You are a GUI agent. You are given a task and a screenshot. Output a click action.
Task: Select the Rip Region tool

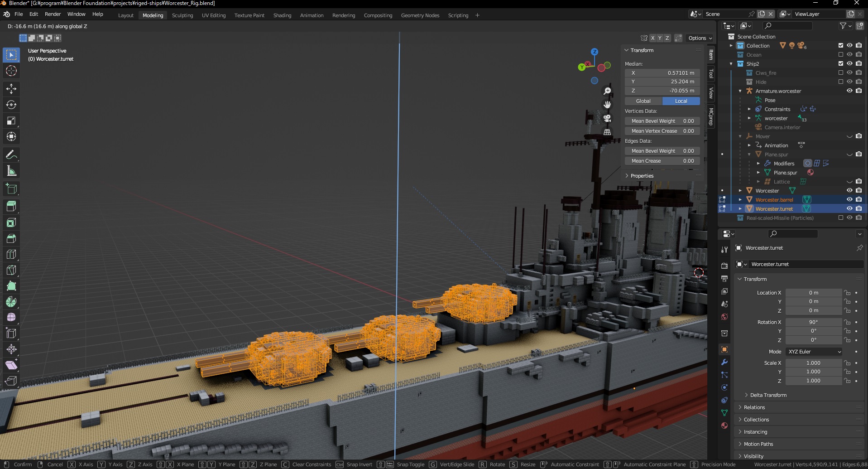tap(11, 381)
